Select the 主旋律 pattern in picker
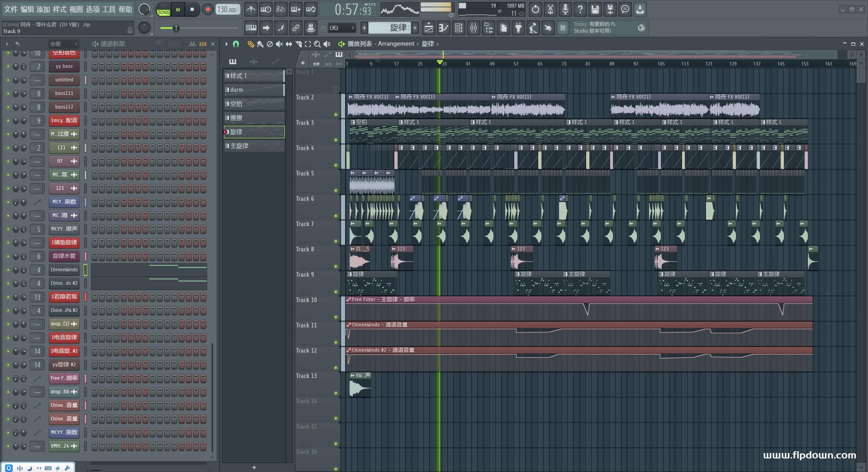Image resolution: width=868 pixels, height=472 pixels. 254,146
